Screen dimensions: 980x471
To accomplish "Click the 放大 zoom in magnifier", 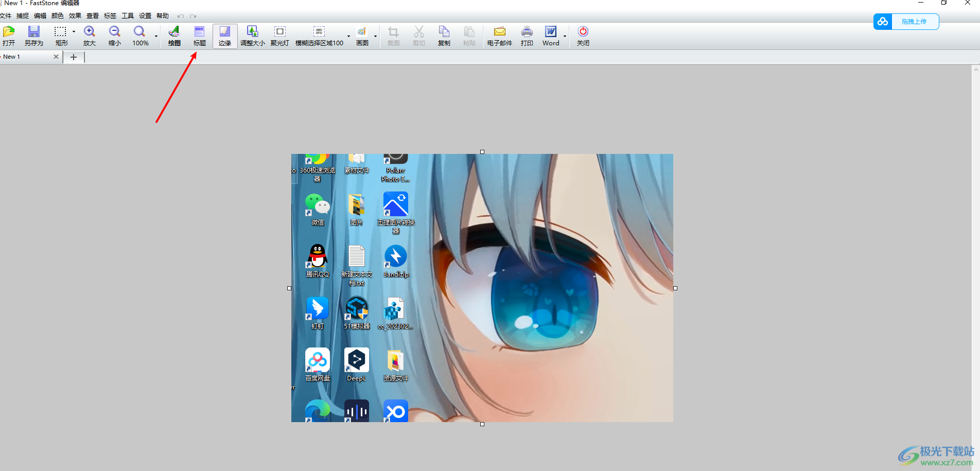I will (x=90, y=32).
